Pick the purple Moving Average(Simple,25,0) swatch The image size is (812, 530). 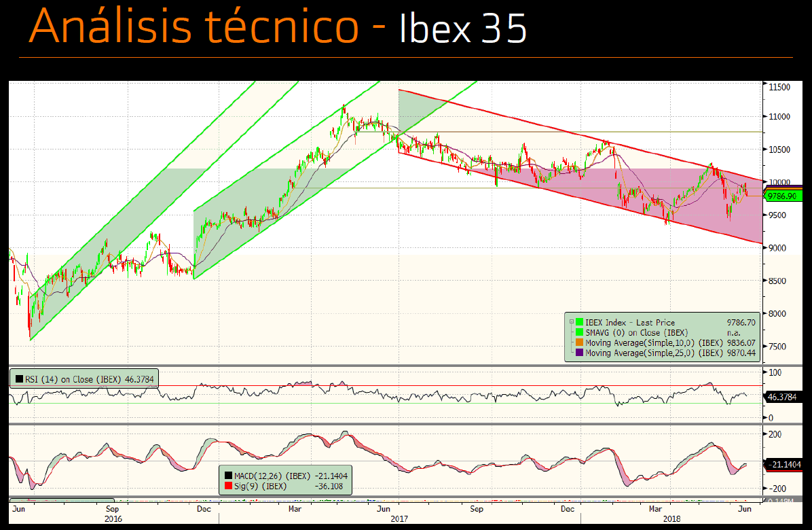click(580, 353)
